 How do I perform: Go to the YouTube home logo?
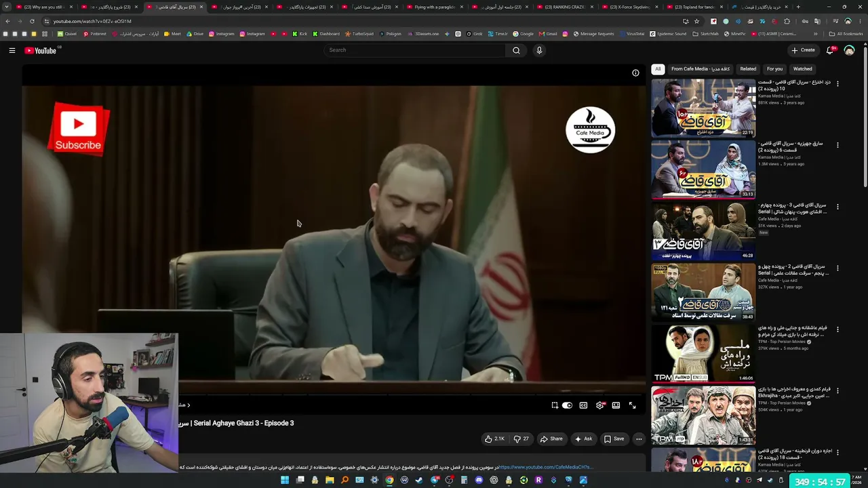coord(41,50)
